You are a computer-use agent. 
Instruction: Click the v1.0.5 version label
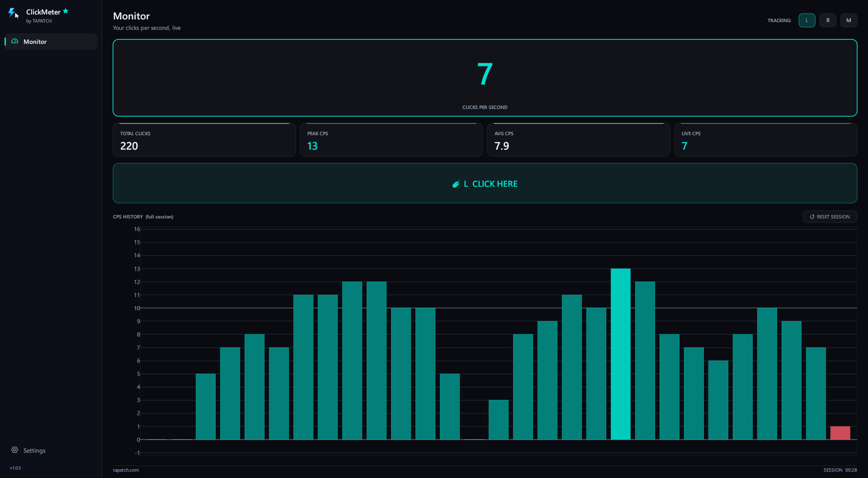pos(15,468)
